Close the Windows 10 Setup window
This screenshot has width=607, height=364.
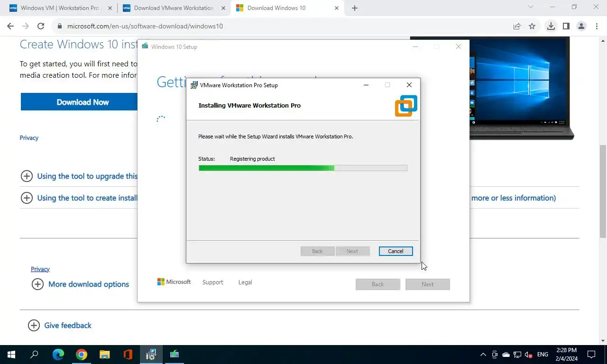coord(458,46)
